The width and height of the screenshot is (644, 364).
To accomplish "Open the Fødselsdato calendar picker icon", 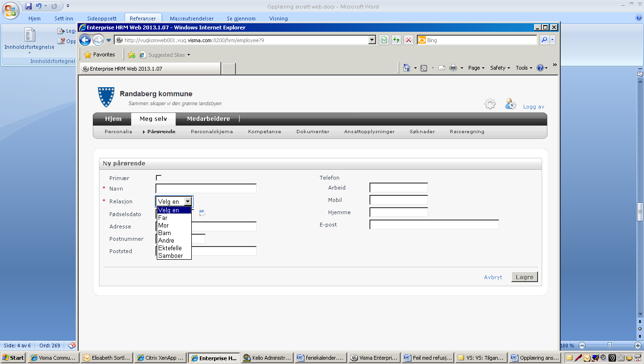I will pyautogui.click(x=202, y=213).
